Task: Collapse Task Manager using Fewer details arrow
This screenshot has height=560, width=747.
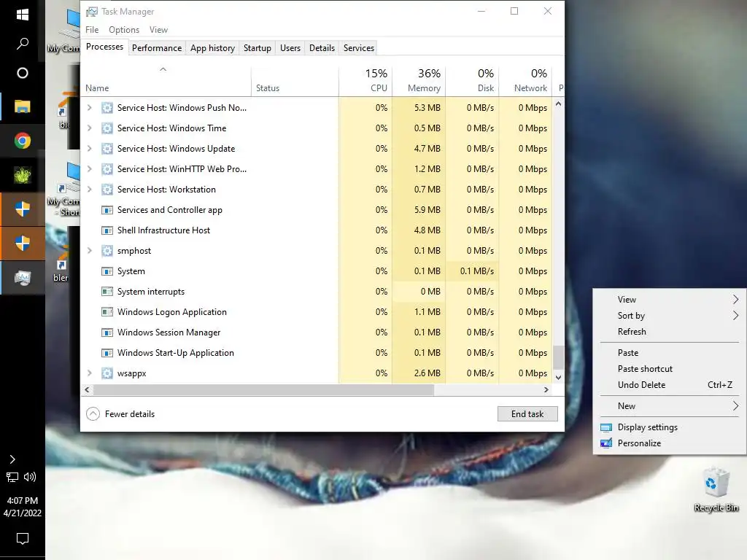Action: click(x=93, y=414)
